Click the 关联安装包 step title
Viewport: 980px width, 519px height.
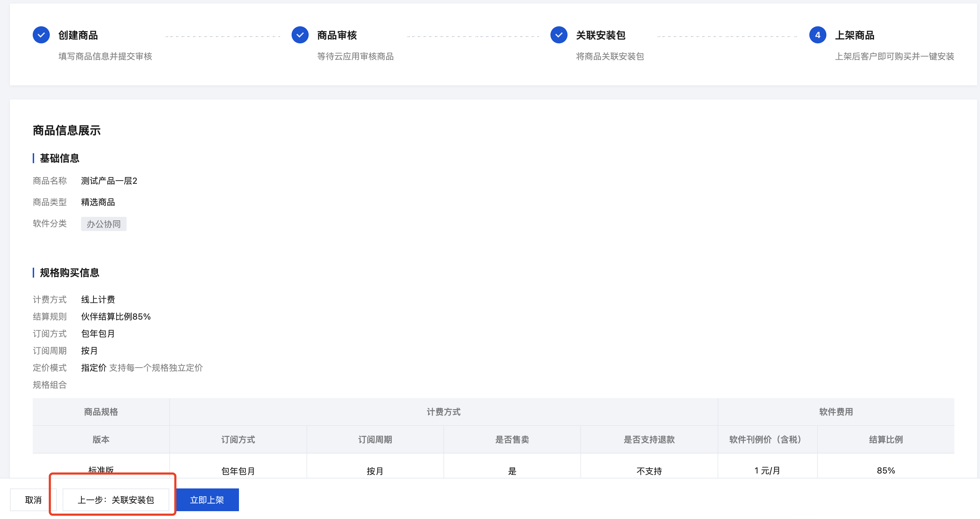(x=601, y=35)
